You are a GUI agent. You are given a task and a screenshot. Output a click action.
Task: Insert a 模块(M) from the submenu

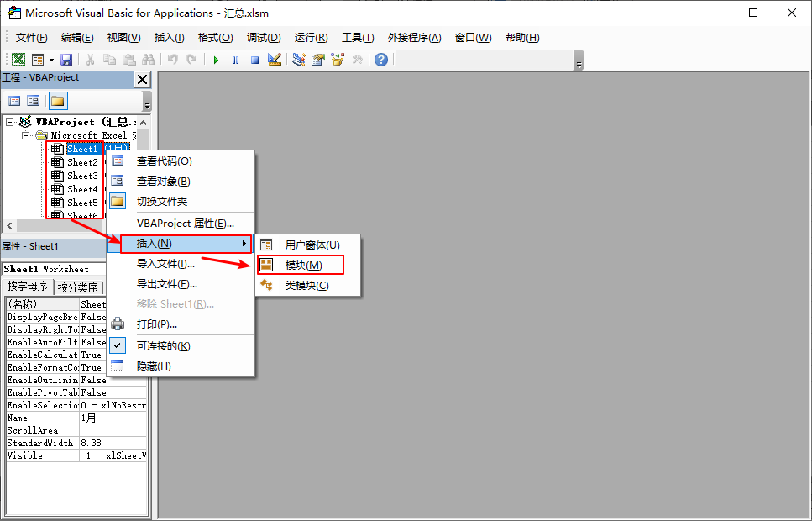click(x=308, y=266)
